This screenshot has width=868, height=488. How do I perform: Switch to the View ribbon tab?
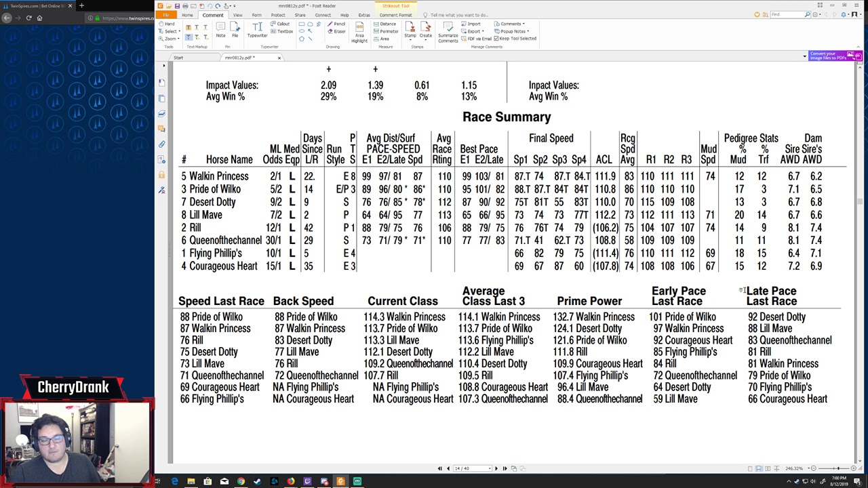tap(237, 15)
